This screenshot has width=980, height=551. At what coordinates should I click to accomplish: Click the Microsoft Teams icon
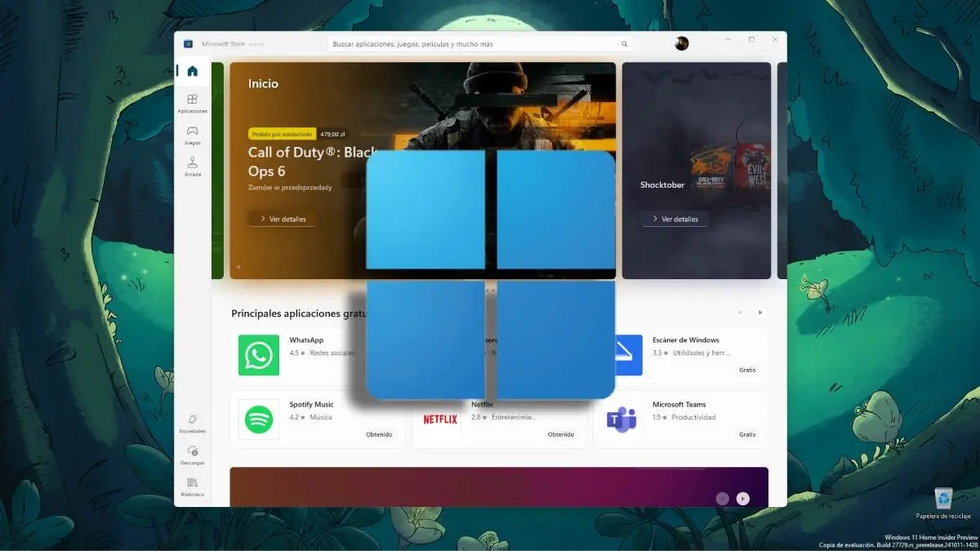click(622, 418)
